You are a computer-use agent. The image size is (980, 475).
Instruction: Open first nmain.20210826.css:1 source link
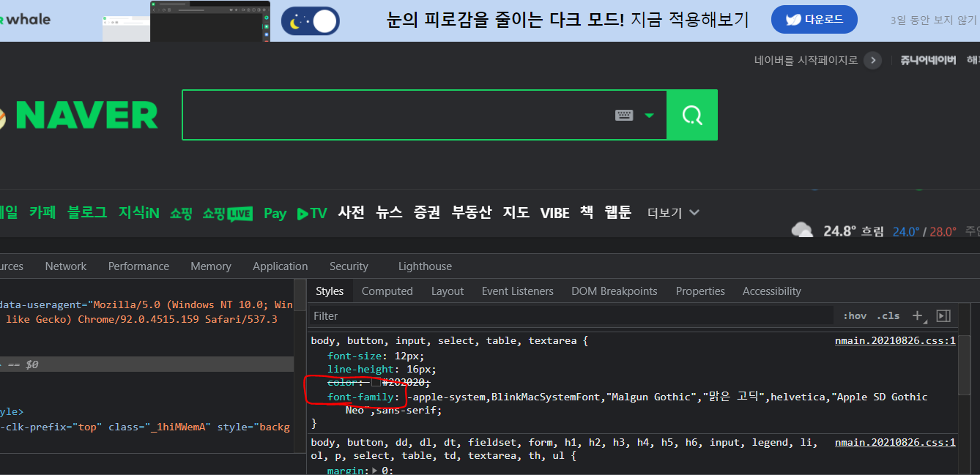click(x=895, y=341)
